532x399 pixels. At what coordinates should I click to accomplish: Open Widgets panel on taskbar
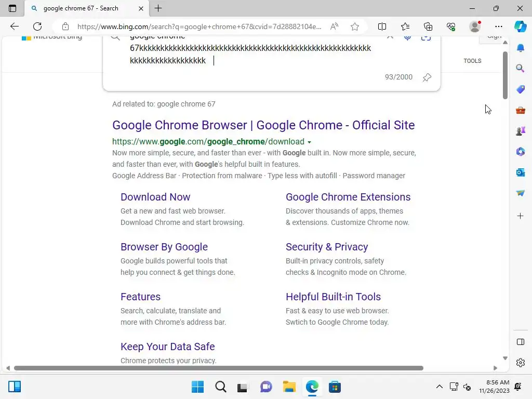(x=15, y=387)
